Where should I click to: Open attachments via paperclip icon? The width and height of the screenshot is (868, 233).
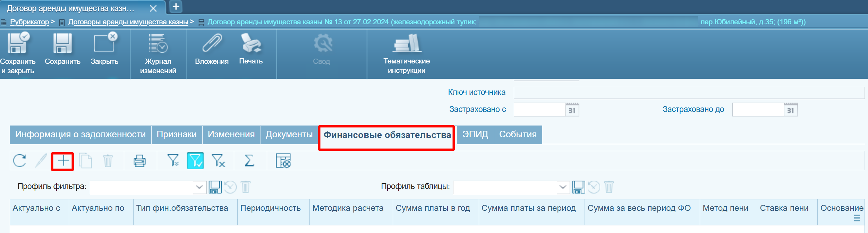tap(212, 44)
